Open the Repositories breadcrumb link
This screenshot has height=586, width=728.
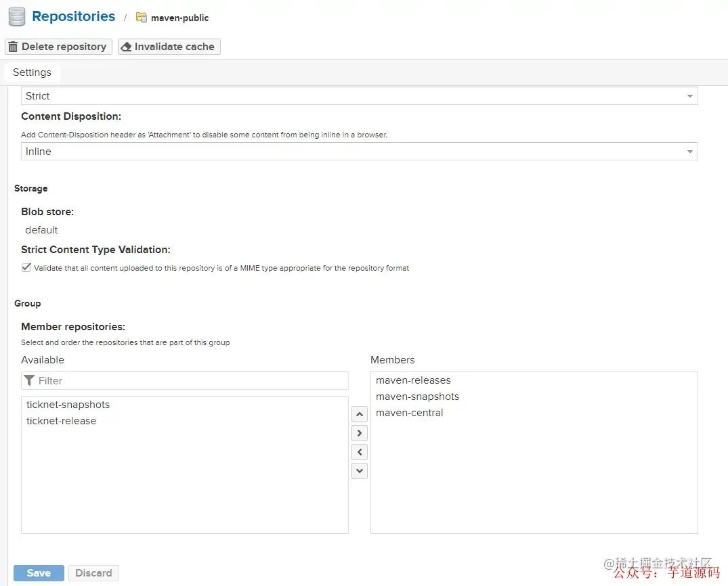coord(73,16)
